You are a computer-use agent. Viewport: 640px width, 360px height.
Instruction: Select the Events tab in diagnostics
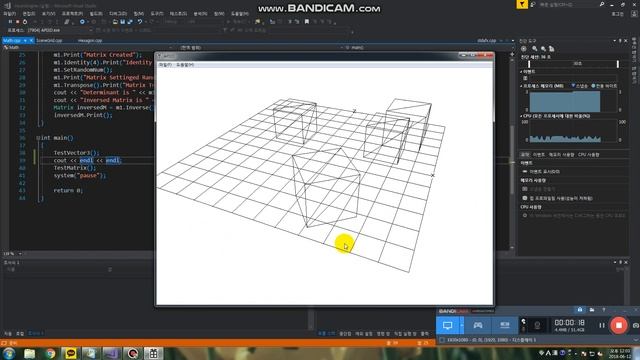(x=539, y=155)
